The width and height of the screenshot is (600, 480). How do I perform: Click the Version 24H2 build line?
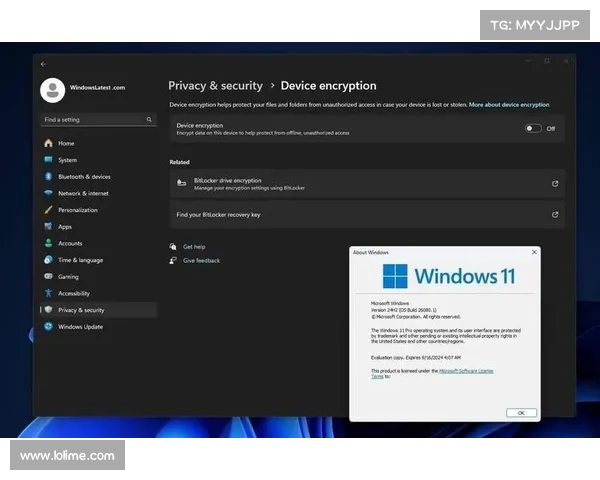pyautogui.click(x=403, y=310)
